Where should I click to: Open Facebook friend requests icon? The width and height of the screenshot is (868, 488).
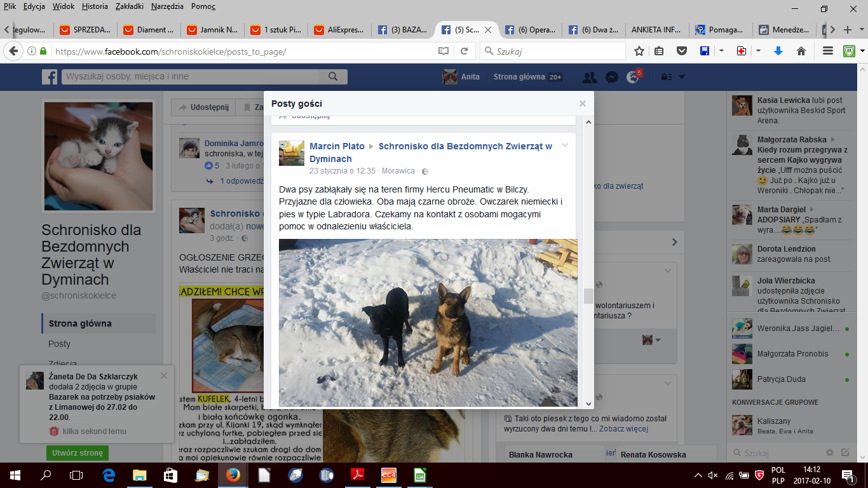coord(590,77)
